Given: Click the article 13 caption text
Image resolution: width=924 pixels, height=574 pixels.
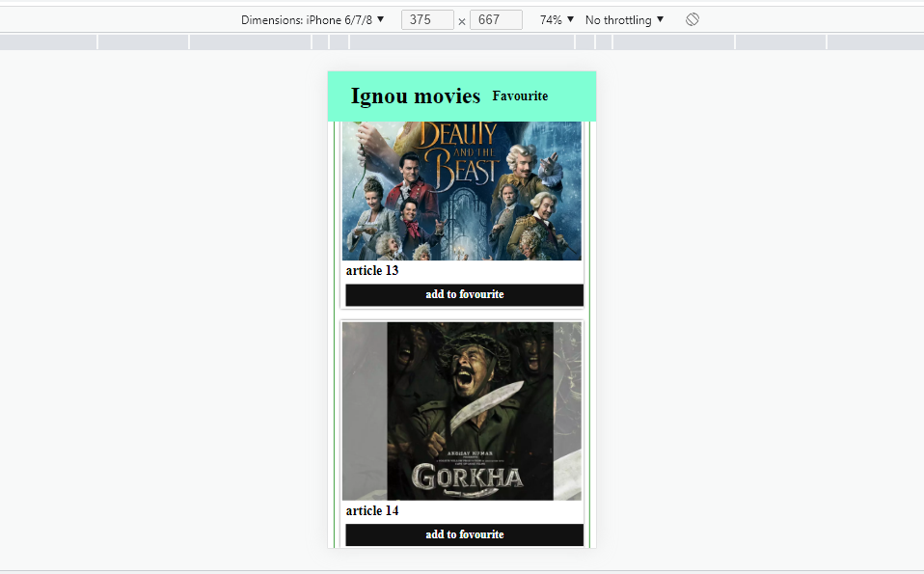Looking at the screenshot, I should (x=372, y=271).
